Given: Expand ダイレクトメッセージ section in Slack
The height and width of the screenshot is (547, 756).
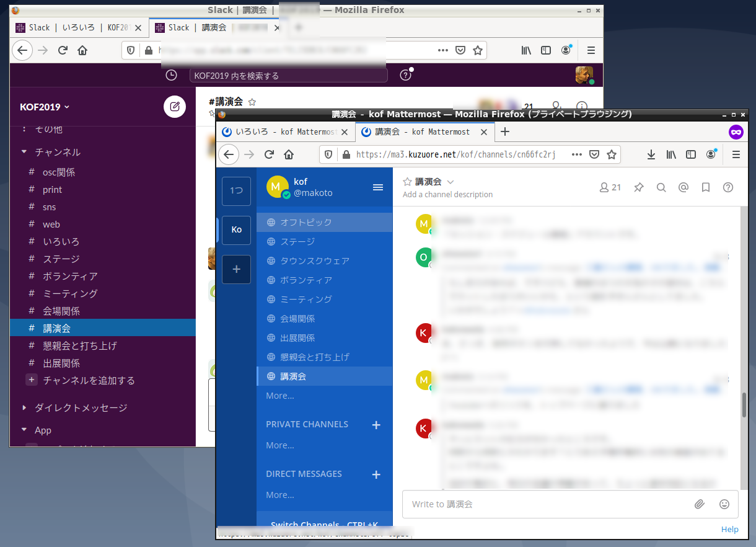Looking at the screenshot, I should [x=24, y=407].
